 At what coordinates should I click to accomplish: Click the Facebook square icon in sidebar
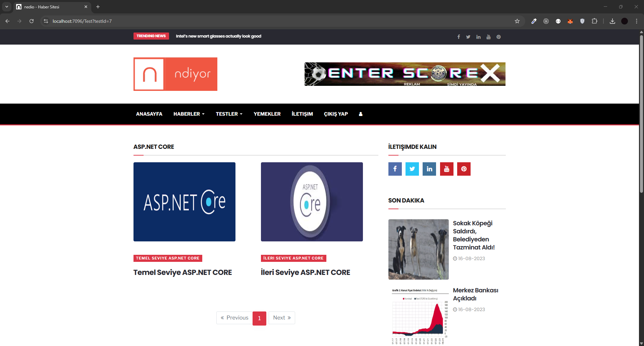(x=395, y=169)
